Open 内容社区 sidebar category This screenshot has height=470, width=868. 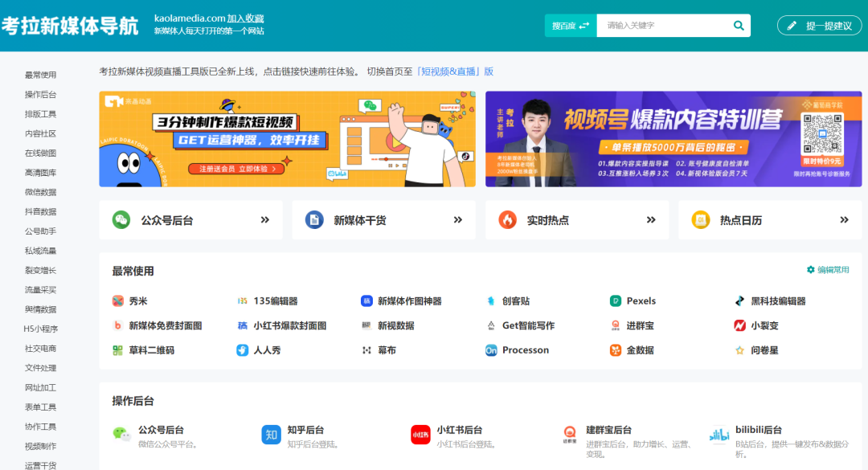pos(40,133)
